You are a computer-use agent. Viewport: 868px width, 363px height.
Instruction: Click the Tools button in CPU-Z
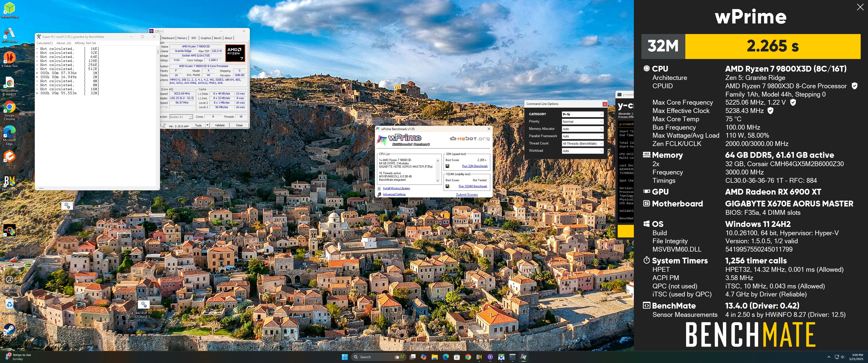pos(198,125)
